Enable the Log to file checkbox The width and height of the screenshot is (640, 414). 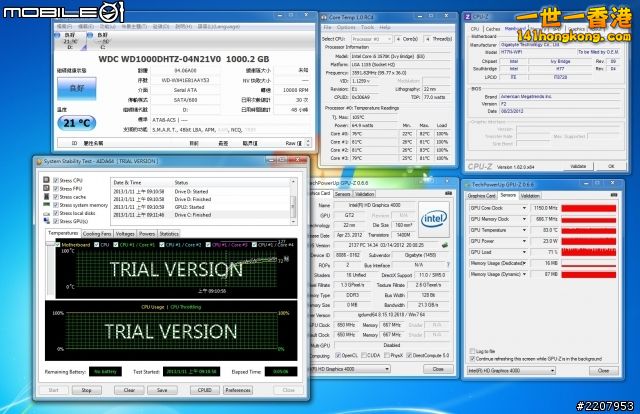pyautogui.click(x=473, y=351)
